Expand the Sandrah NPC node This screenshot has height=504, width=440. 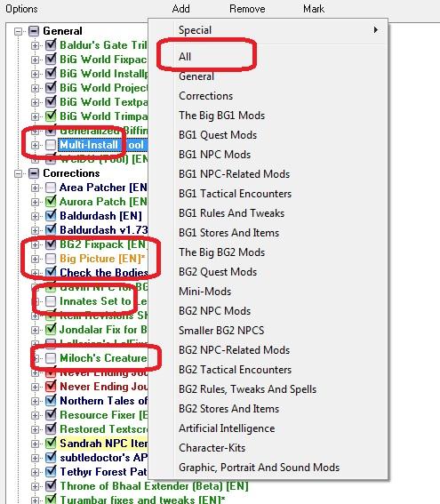coord(35,444)
